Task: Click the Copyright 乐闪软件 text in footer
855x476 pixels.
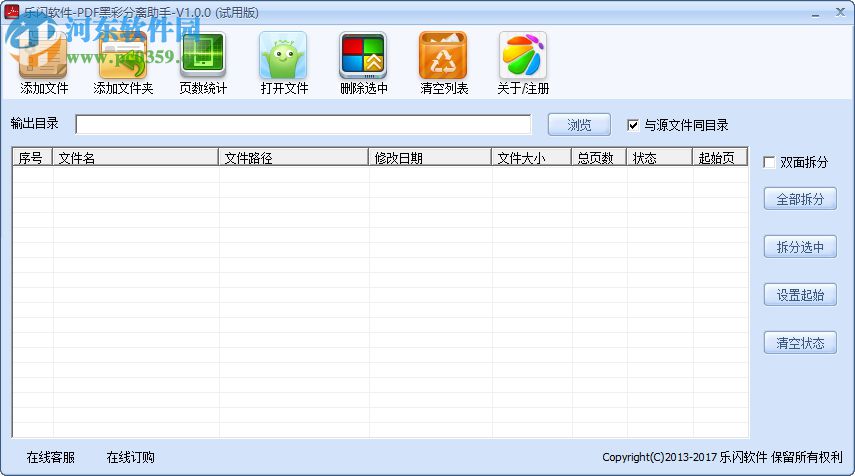Action: tap(722, 457)
